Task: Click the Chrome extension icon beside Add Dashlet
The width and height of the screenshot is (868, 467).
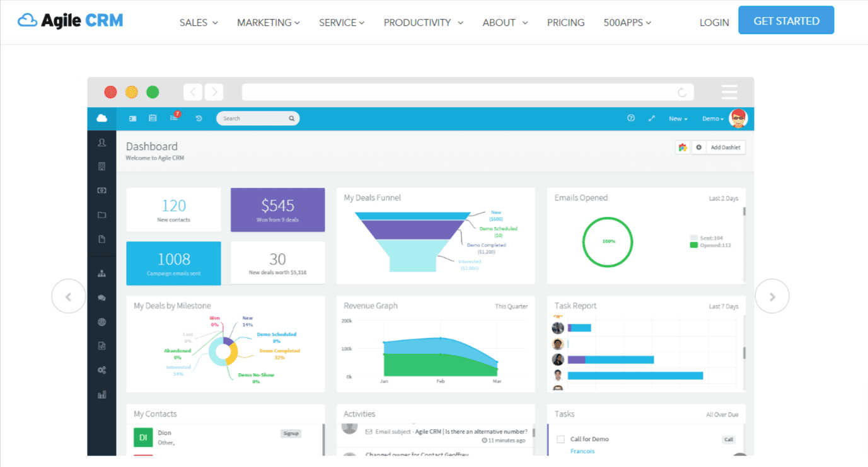Action: click(682, 147)
